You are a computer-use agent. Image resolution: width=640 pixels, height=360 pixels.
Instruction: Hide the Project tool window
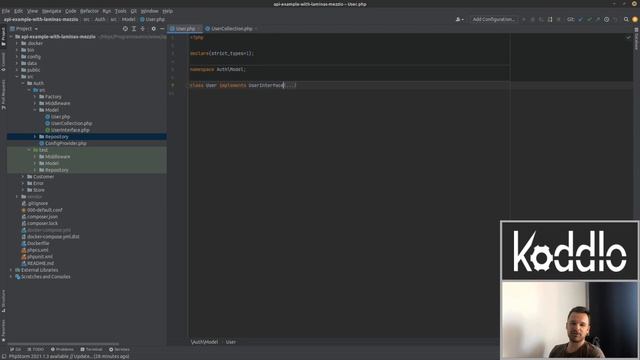162,29
